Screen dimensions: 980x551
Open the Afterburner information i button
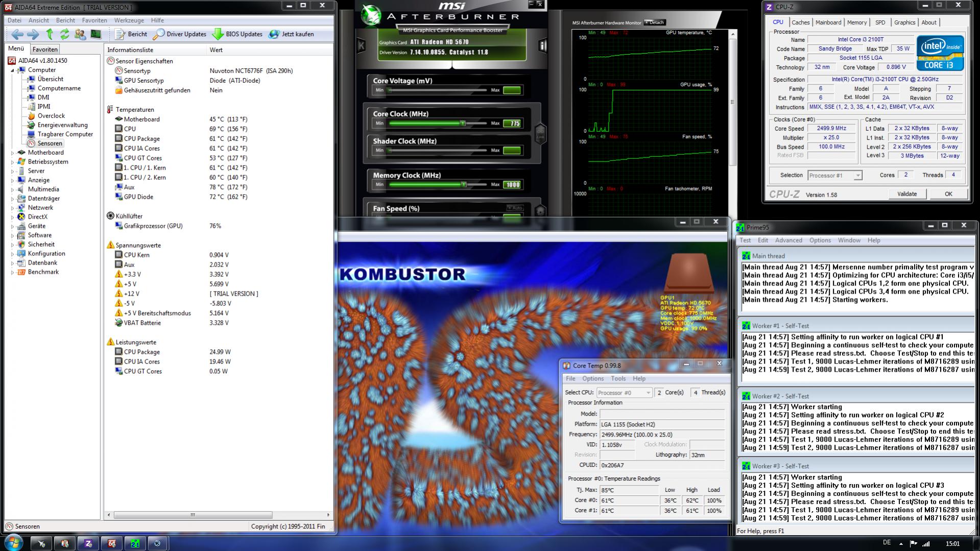(x=543, y=45)
